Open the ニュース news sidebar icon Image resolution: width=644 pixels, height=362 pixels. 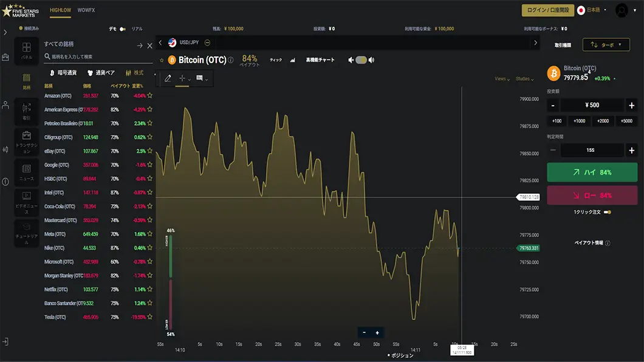coord(26,172)
